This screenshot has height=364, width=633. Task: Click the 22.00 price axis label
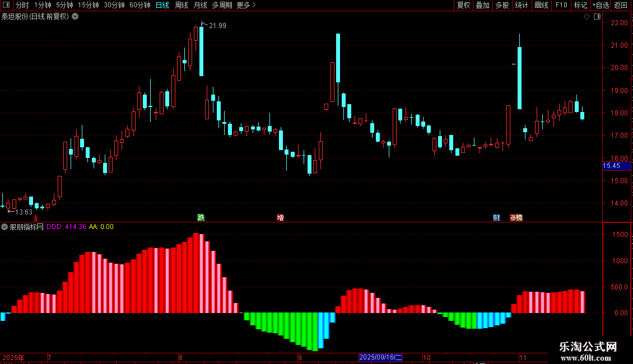click(x=619, y=23)
